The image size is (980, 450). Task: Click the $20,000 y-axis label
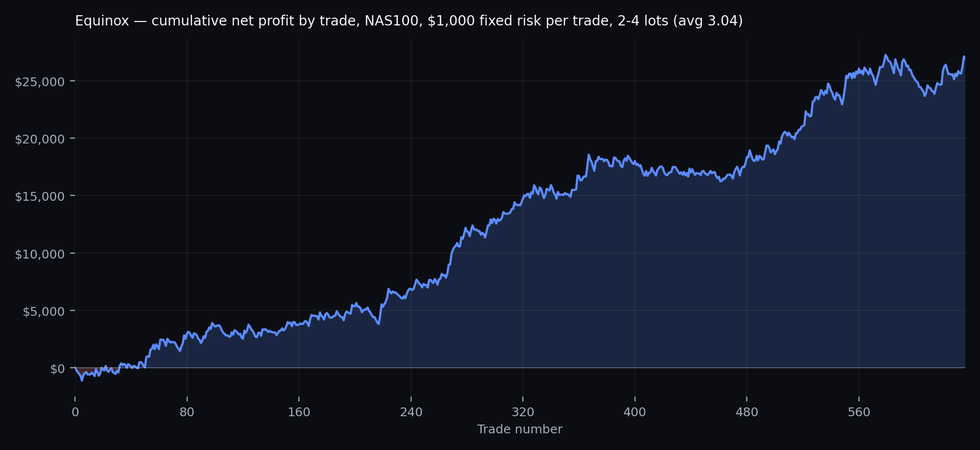coord(40,139)
